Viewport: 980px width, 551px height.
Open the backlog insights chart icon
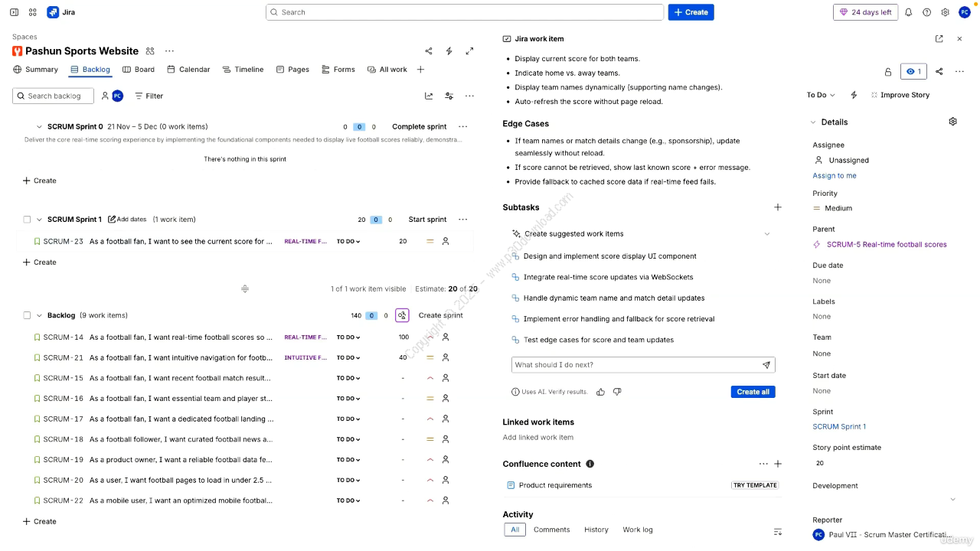[429, 96]
